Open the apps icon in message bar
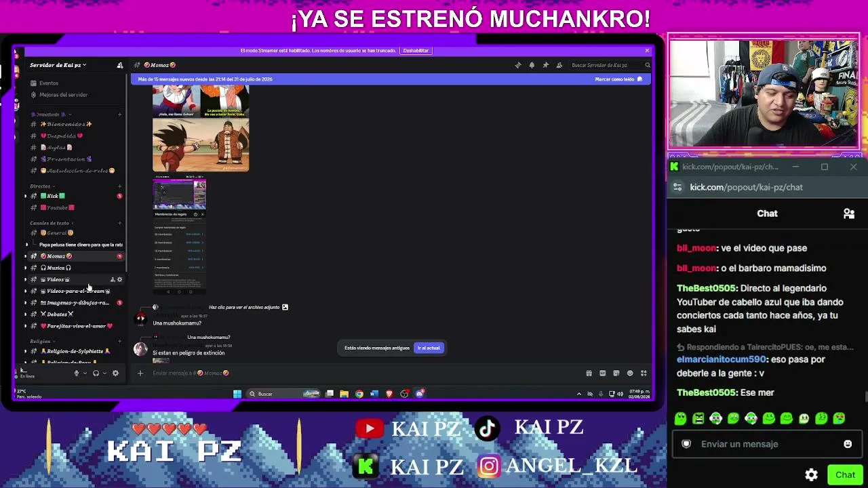The width and height of the screenshot is (868, 488). (644, 373)
